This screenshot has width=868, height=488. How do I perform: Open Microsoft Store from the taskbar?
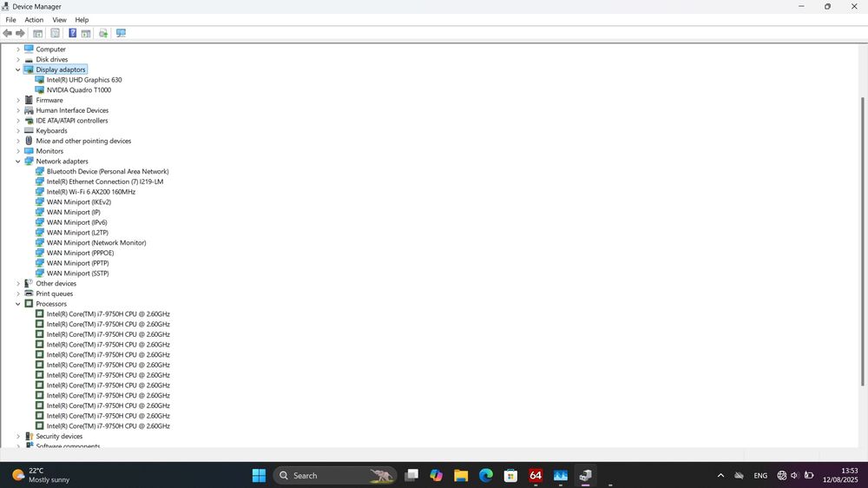pyautogui.click(x=510, y=475)
